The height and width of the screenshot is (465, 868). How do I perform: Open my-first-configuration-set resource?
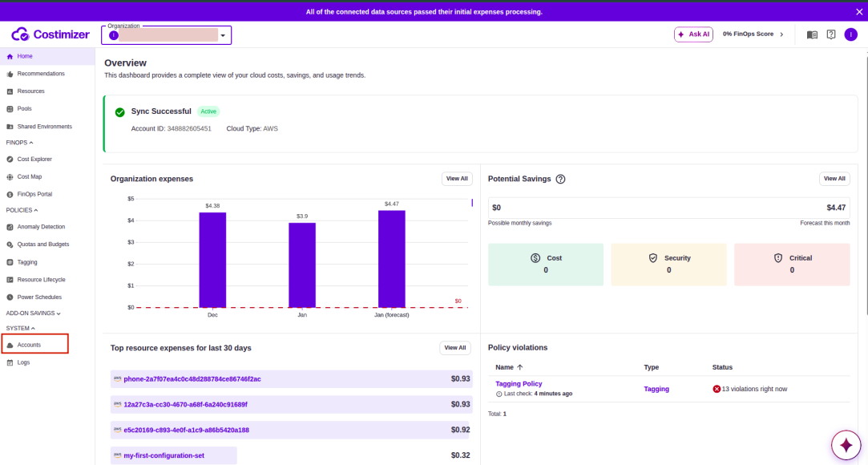(164, 455)
